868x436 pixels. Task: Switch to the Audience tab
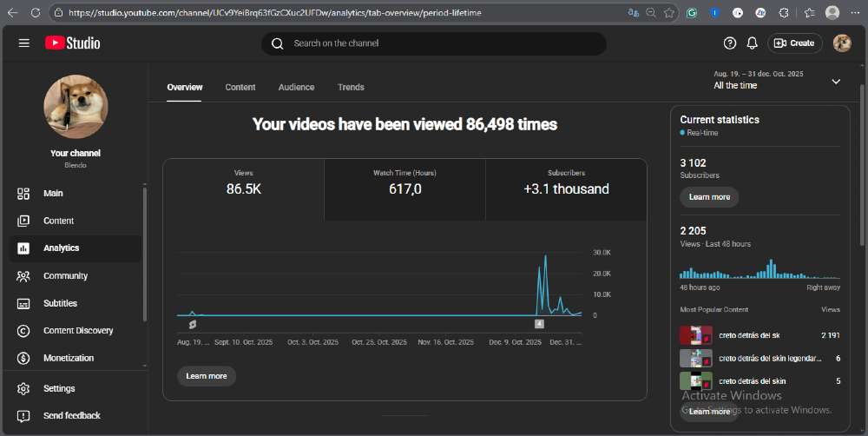(x=296, y=88)
